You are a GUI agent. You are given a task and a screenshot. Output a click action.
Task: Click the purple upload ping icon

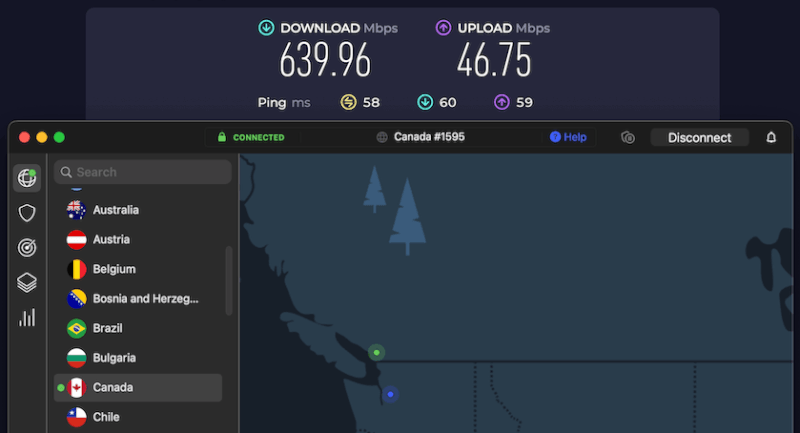(x=502, y=102)
